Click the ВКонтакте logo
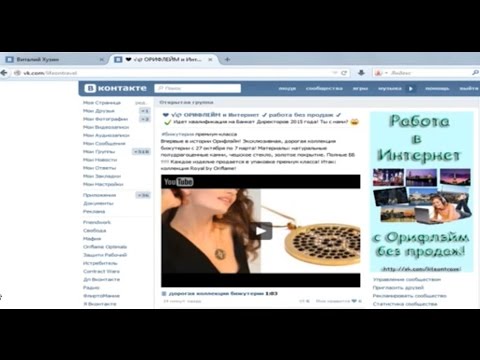Viewport: 480px width, 360px height. pyautogui.click(x=115, y=88)
